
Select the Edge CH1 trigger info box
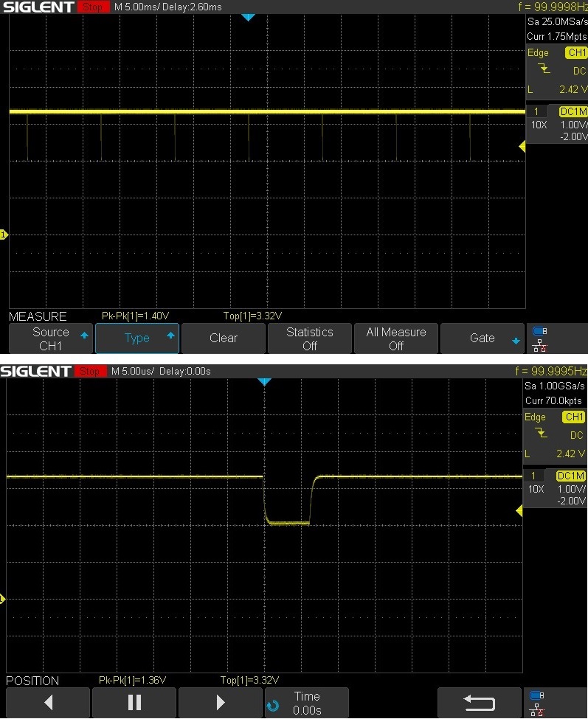tap(557, 71)
